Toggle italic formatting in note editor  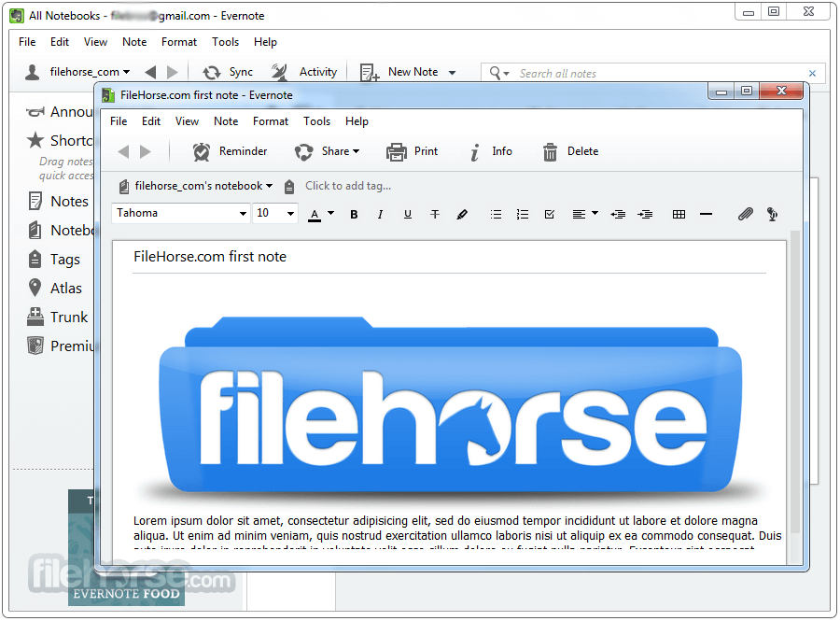tap(380, 215)
